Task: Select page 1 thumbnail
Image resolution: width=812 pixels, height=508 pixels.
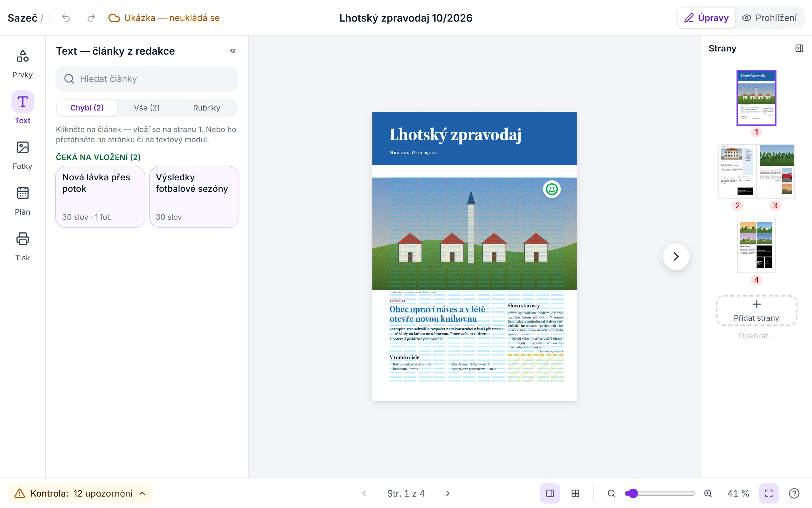Action: [756, 98]
